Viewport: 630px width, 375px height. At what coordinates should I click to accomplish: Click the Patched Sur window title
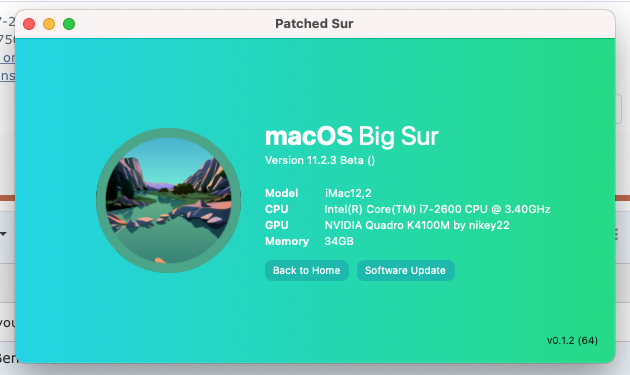(314, 24)
